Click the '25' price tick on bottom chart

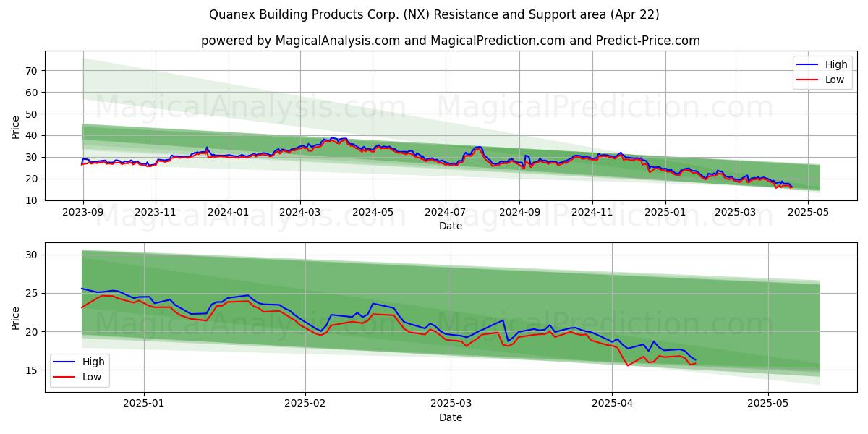(x=33, y=293)
